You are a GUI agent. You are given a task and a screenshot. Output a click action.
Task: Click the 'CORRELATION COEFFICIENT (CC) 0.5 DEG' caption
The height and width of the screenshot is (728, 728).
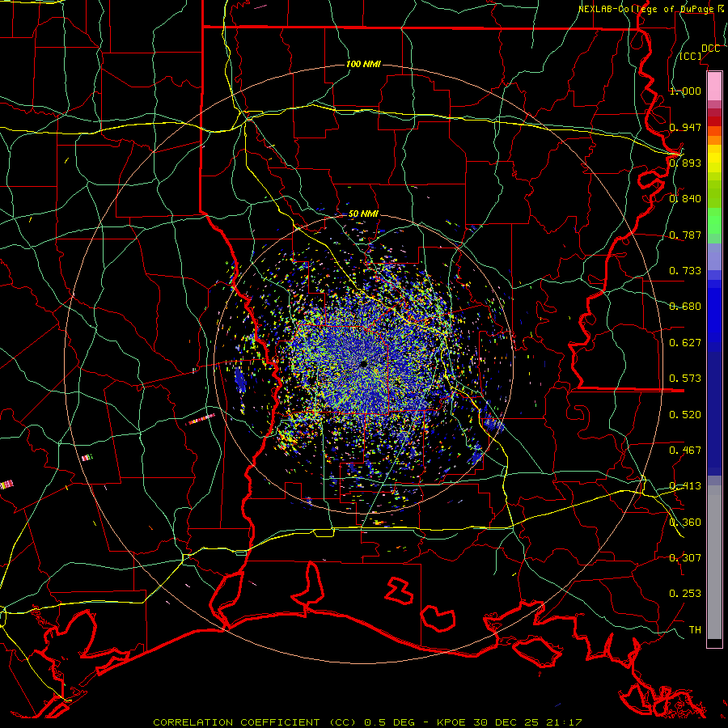[284, 722]
